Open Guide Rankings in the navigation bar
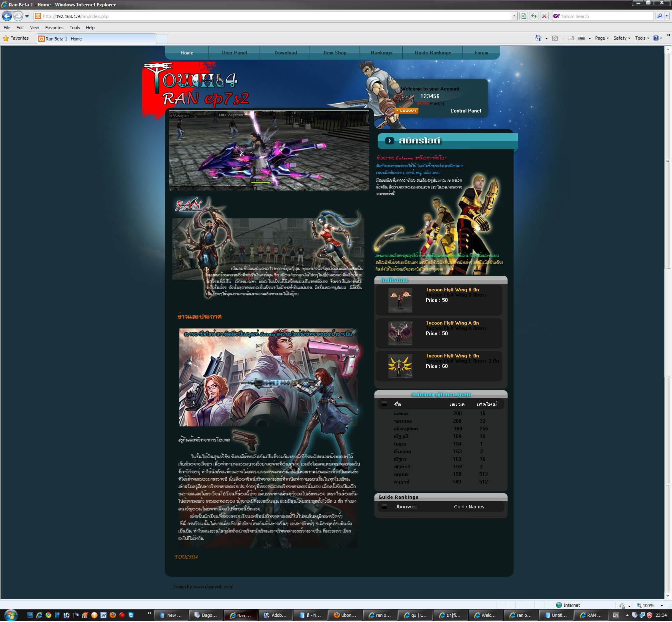672x622 pixels. tap(433, 53)
